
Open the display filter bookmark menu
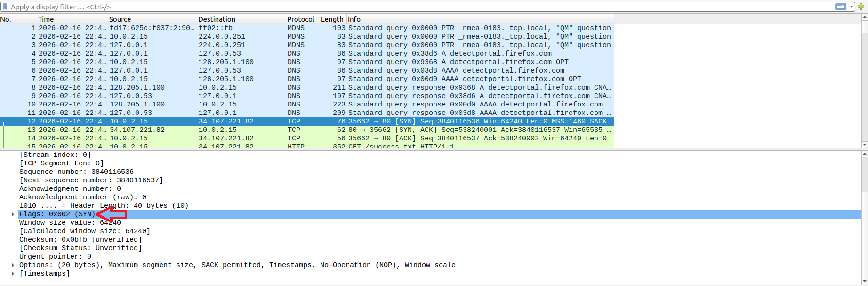(x=5, y=7)
